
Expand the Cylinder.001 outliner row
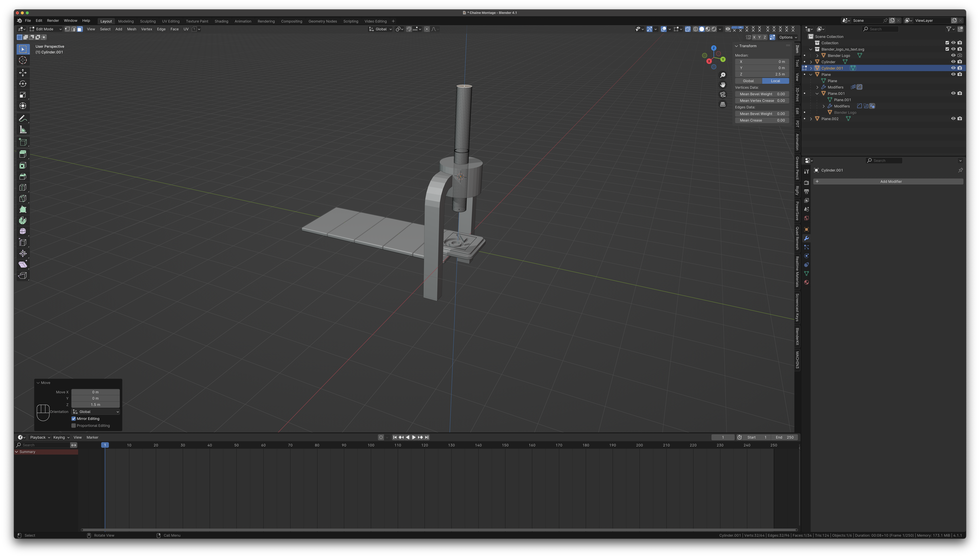pos(811,68)
